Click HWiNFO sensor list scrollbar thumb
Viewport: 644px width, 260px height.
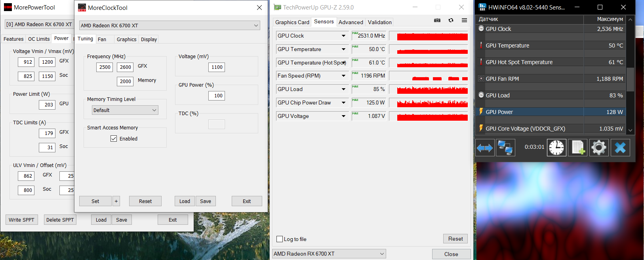630,79
